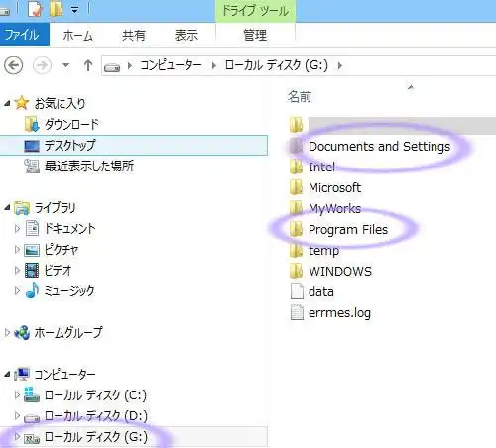The width and height of the screenshot is (496, 448).
Task: Click the Forward navigation arrow
Action: click(x=42, y=65)
